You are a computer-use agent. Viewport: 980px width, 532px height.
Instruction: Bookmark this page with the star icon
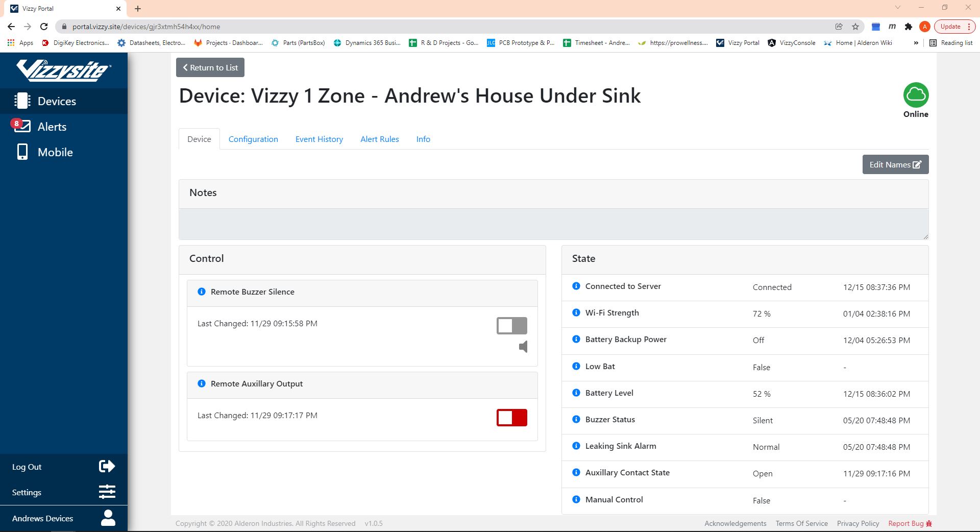click(x=855, y=27)
